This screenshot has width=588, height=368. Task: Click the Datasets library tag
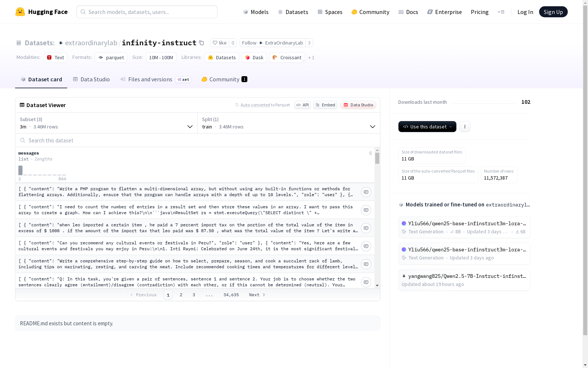(x=222, y=57)
